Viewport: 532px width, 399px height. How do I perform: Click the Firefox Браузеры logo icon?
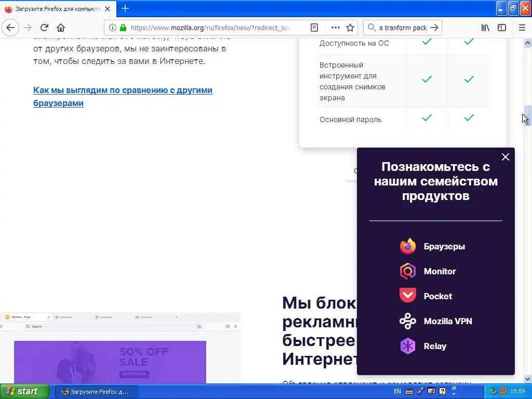coord(408,246)
